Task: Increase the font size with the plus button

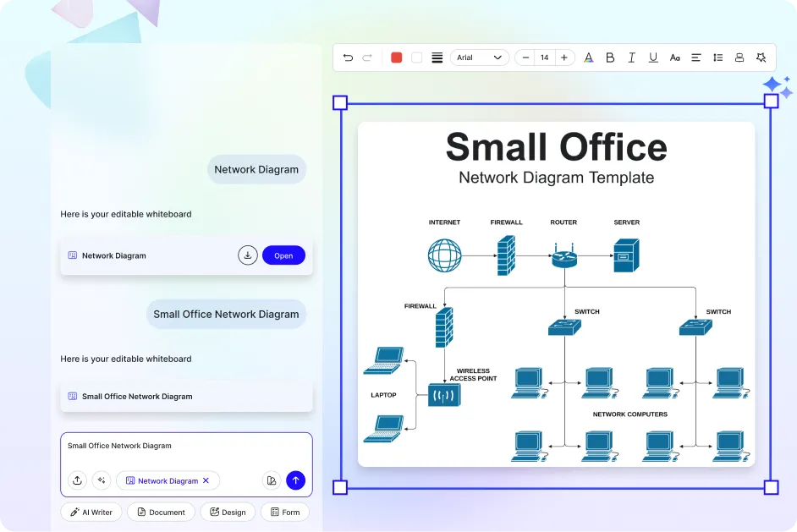Action: (x=564, y=58)
